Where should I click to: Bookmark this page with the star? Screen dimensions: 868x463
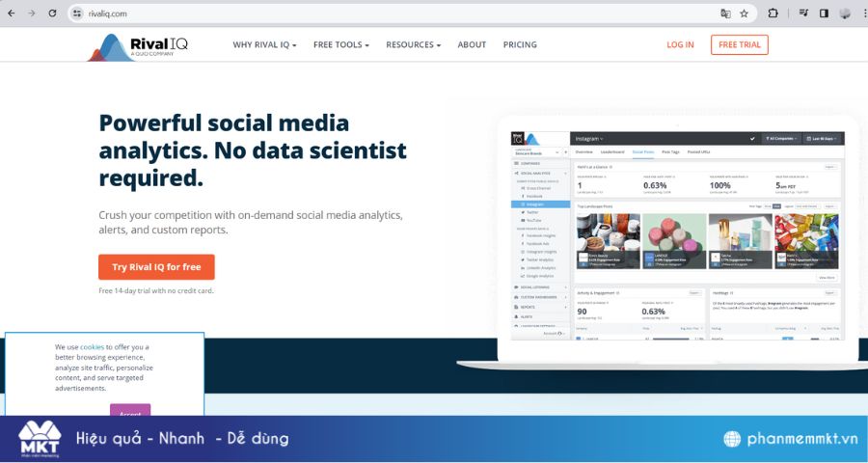[744, 14]
